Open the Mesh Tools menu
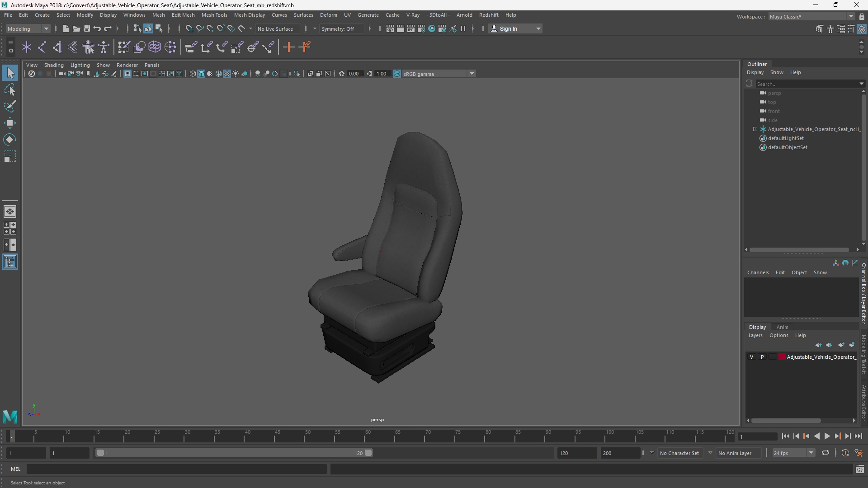Screen dimensions: 868x488 [x=214, y=15]
